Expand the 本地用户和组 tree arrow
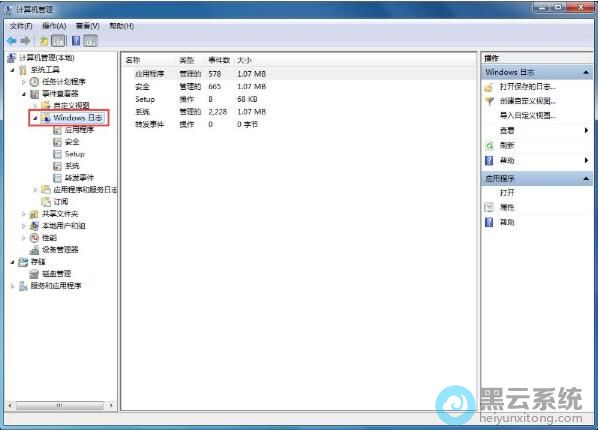The height and width of the screenshot is (430, 598). (24, 226)
